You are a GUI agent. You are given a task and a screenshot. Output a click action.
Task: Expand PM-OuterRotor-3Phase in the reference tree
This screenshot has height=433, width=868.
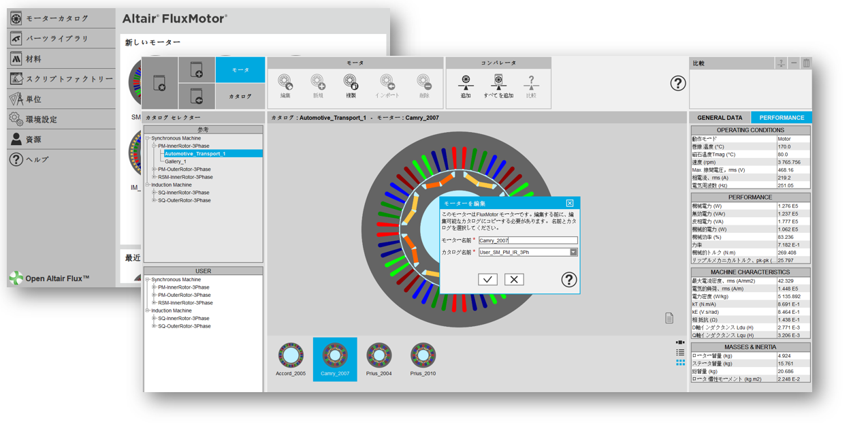click(x=155, y=170)
